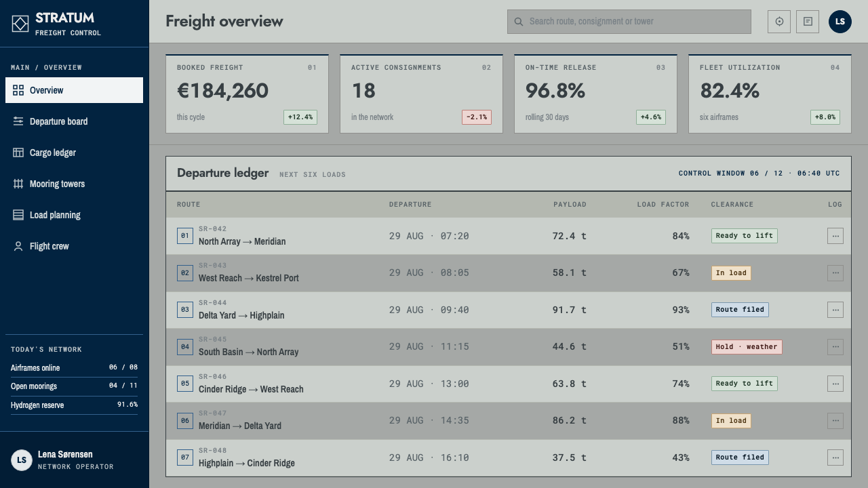Open the Overview grid icon
The width and height of the screenshot is (868, 488).
[x=18, y=90]
